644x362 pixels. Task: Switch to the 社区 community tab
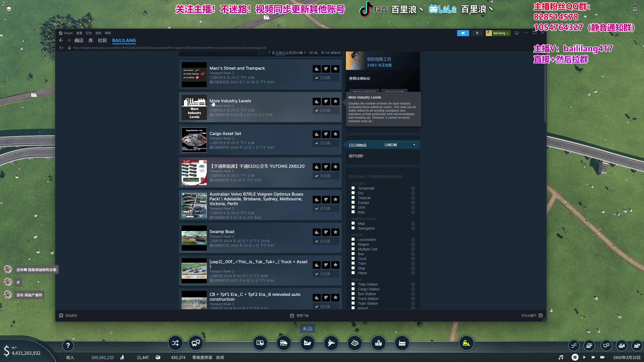pos(102,40)
